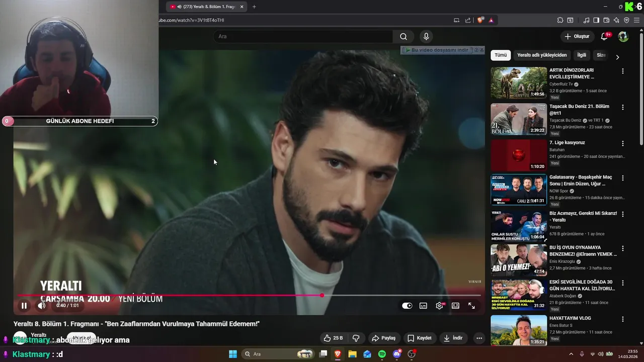Image resolution: width=644 pixels, height=362 pixels.
Task: Open Brave Shields lion icon
Action: [x=480, y=20]
